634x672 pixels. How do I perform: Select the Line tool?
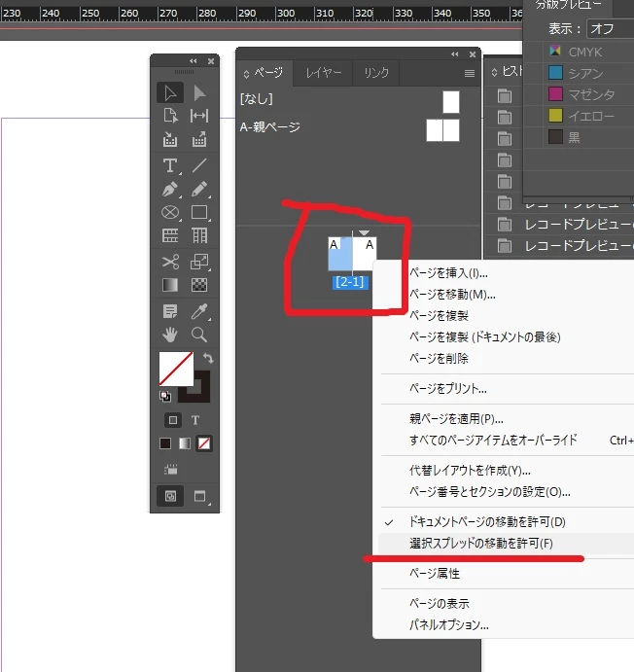199,165
